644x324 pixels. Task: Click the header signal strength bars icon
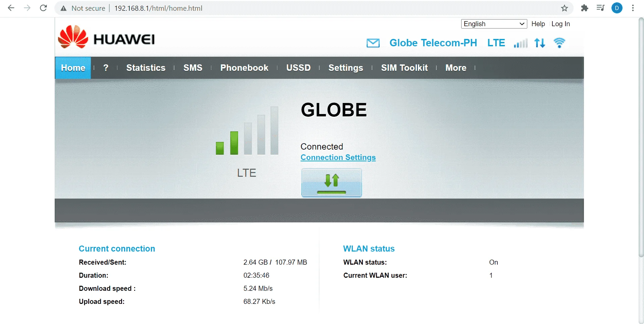(x=521, y=43)
